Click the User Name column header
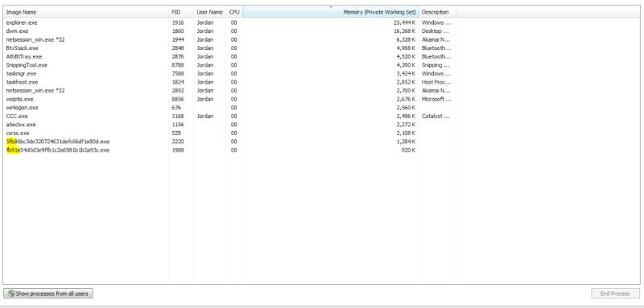 tap(209, 12)
